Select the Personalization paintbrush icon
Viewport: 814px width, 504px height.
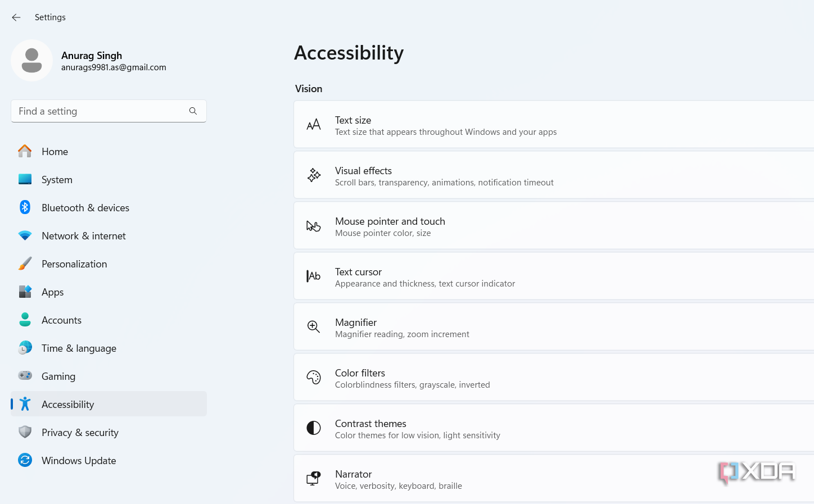(x=25, y=264)
